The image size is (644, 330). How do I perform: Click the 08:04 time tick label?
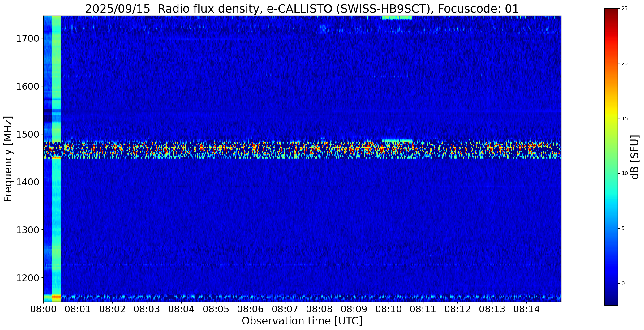pos(182,309)
